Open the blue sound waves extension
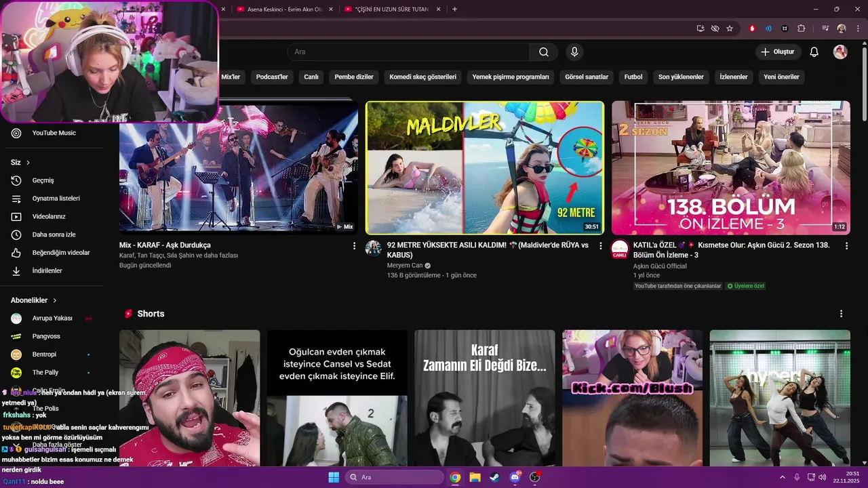 (768, 28)
